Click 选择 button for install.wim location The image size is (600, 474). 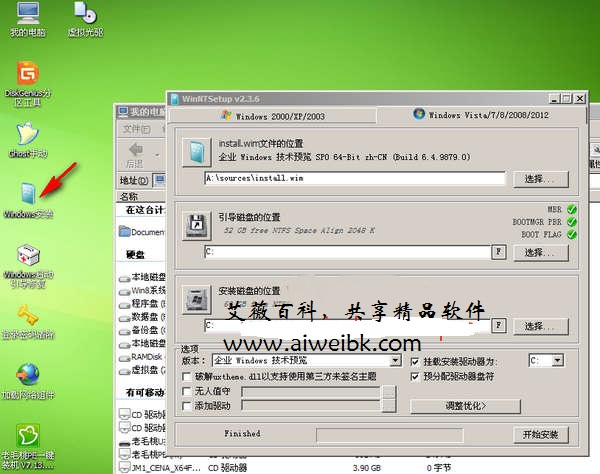click(541, 179)
